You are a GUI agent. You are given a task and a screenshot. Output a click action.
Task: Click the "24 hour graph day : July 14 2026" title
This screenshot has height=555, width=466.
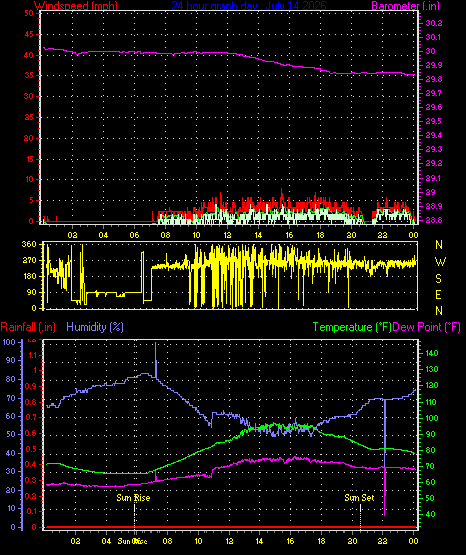point(249,5)
